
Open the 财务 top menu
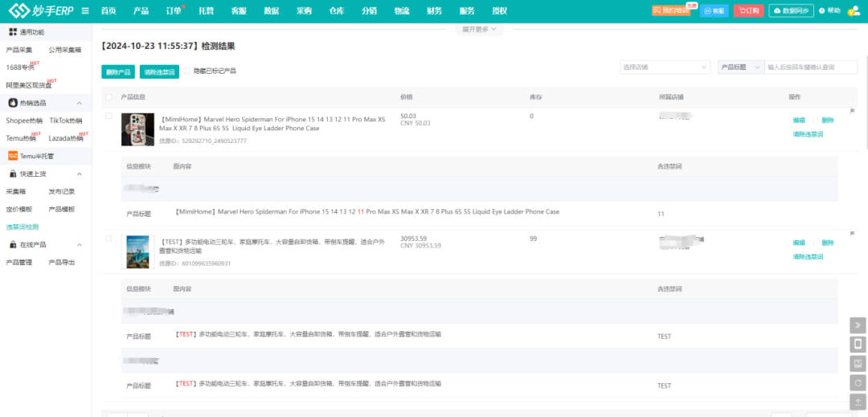click(x=435, y=11)
